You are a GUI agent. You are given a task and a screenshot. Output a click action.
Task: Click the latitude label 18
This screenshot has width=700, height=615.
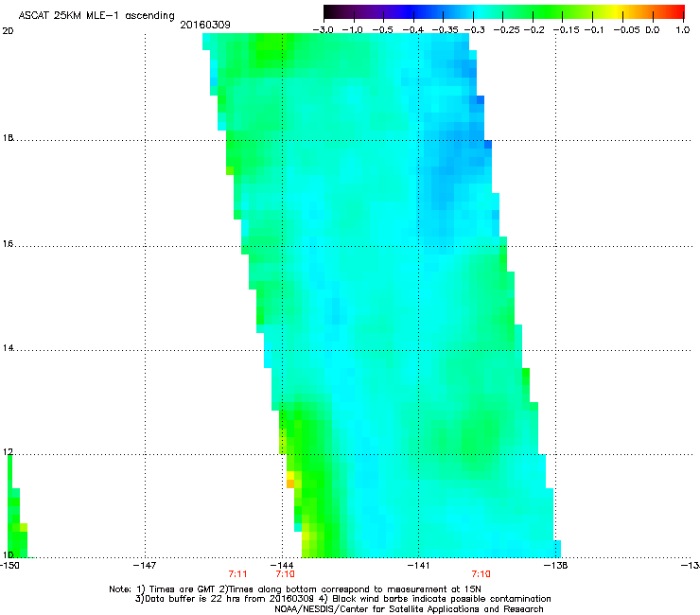8,137
